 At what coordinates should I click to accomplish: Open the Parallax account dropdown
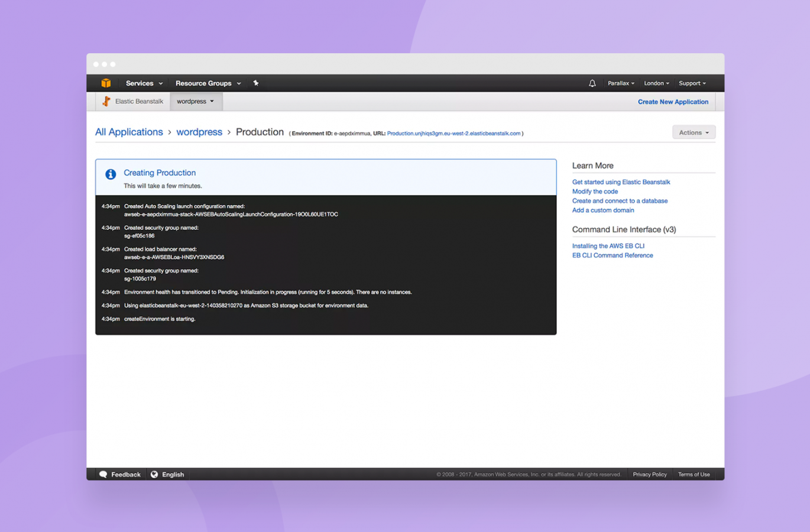621,83
